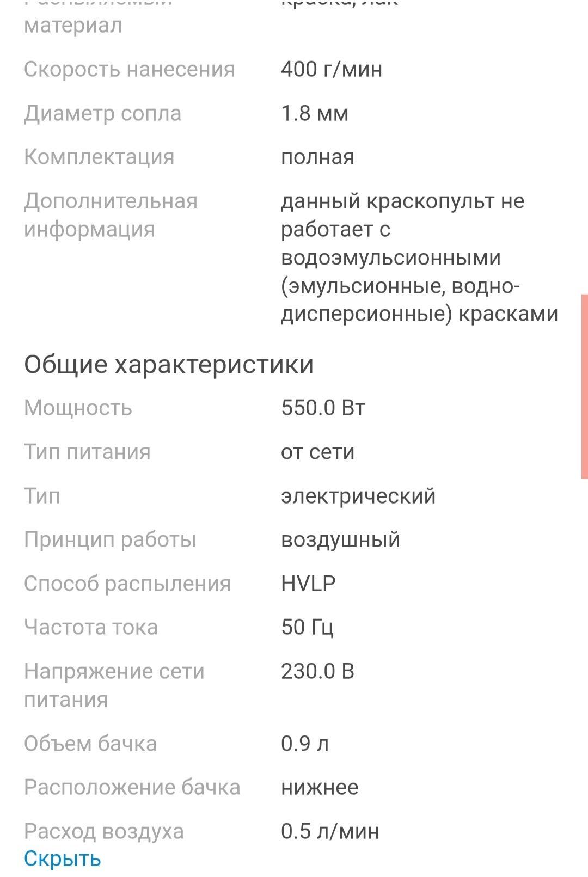The width and height of the screenshot is (588, 877).
Task: Tap the Комплектация label
Action: (x=99, y=157)
